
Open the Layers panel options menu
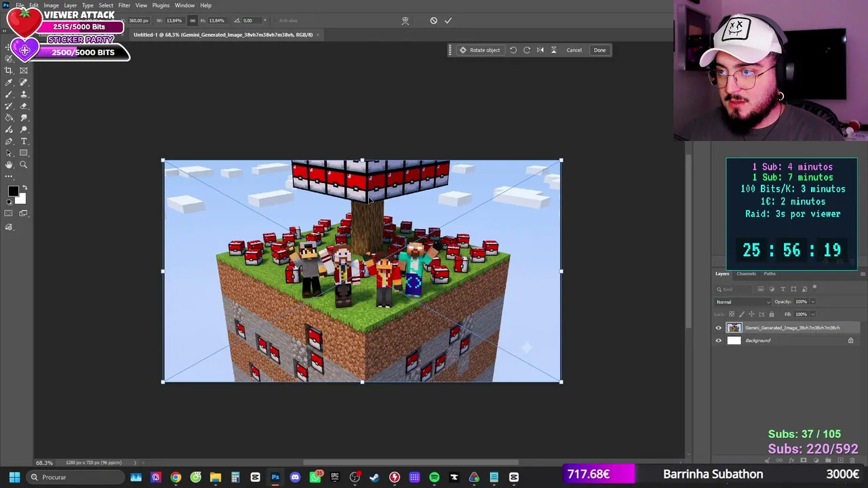863,274
